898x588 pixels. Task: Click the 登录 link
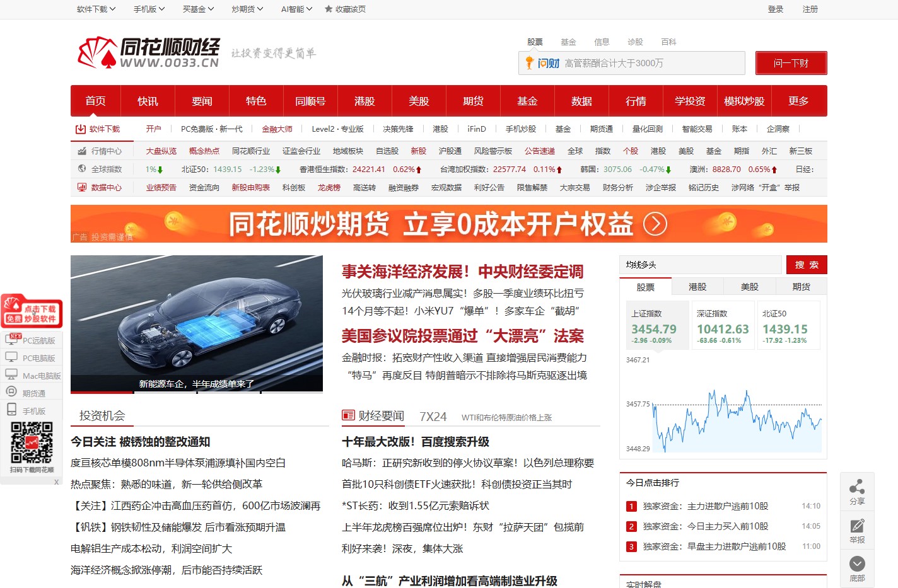click(776, 9)
